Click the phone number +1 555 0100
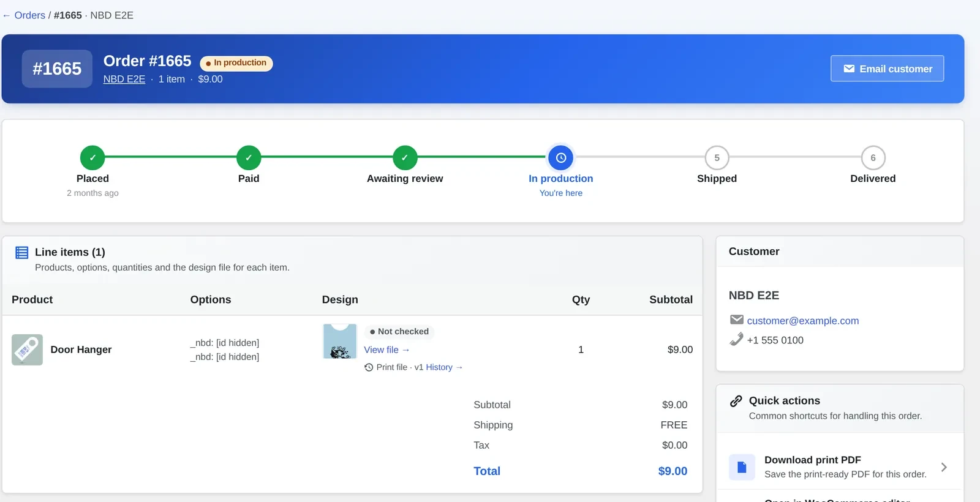This screenshot has height=502, width=980. (775, 340)
